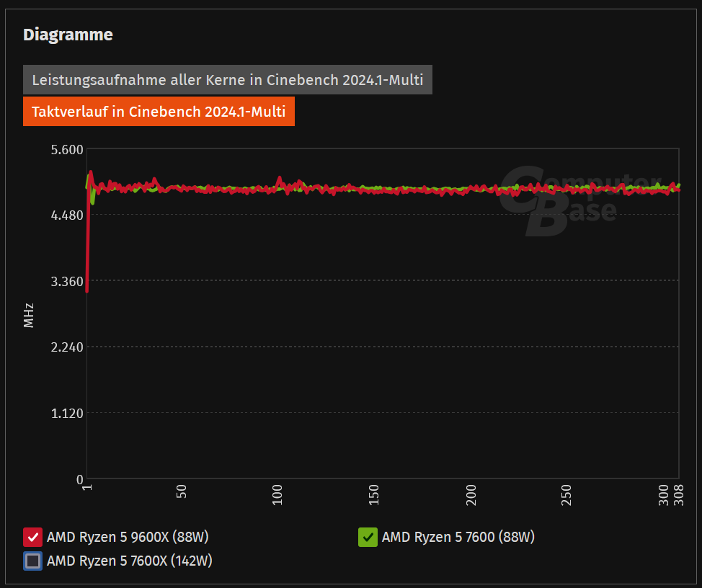Enable AMD Ryzen 5 7600X (142W) checkbox
The width and height of the screenshot is (702, 588).
click(x=32, y=561)
